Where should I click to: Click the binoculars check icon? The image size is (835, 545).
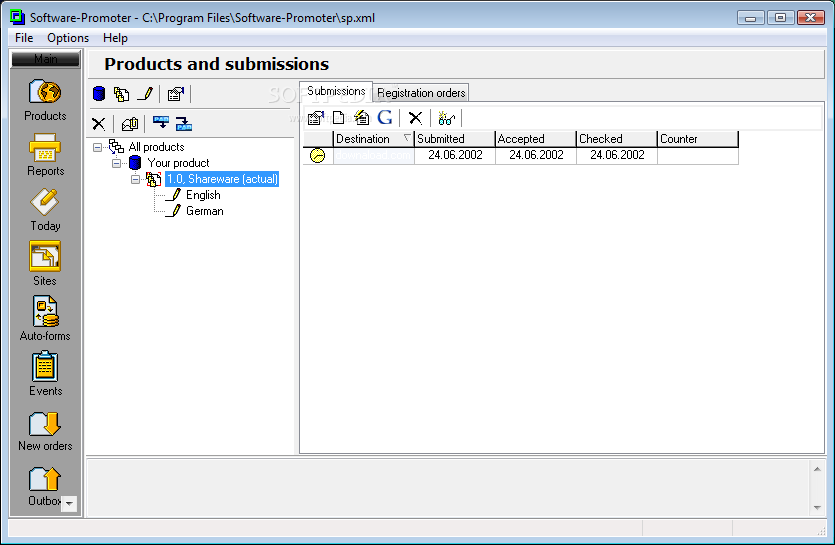(446, 118)
